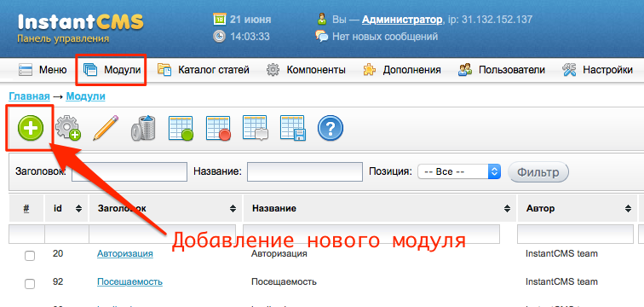Open the Модули menu item
The image size is (644, 307).
(x=112, y=70)
